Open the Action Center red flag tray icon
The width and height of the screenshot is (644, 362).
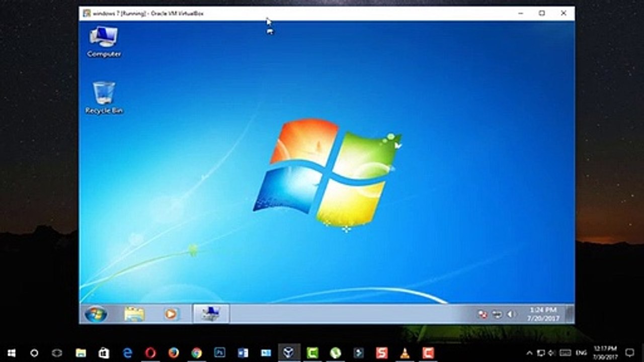tap(482, 314)
